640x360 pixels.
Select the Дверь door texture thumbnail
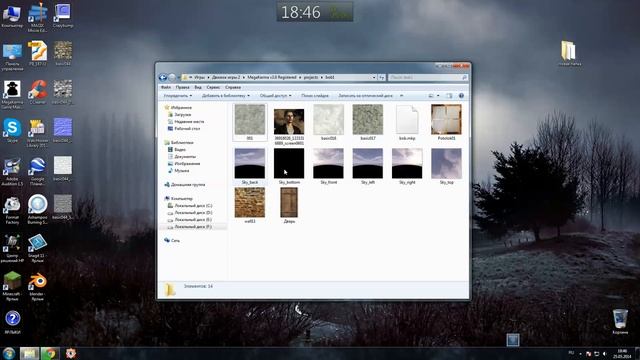289,202
